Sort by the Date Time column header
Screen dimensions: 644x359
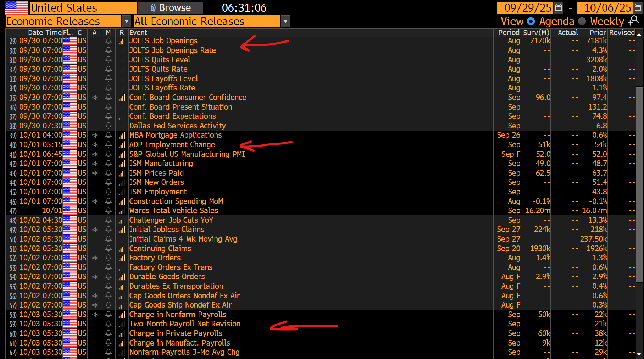(45, 33)
